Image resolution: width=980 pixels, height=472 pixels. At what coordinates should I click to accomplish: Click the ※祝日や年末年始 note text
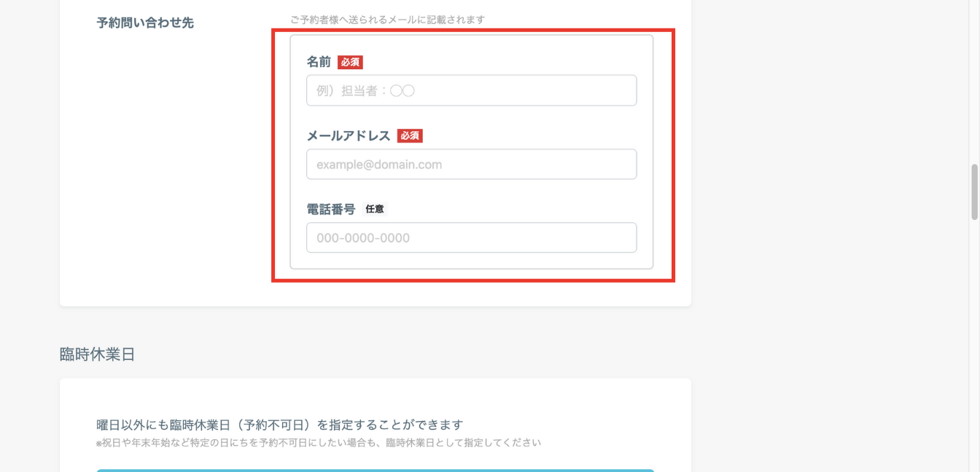coord(318,443)
